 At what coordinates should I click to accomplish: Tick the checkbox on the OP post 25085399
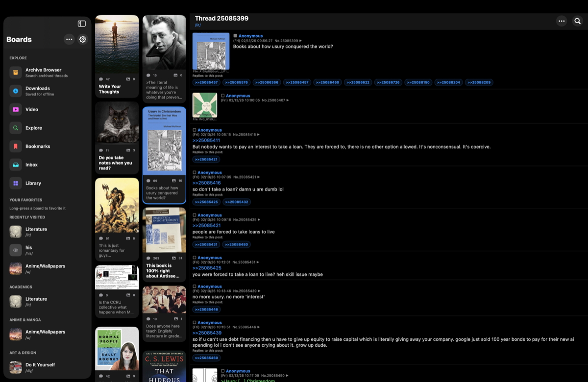point(236,35)
